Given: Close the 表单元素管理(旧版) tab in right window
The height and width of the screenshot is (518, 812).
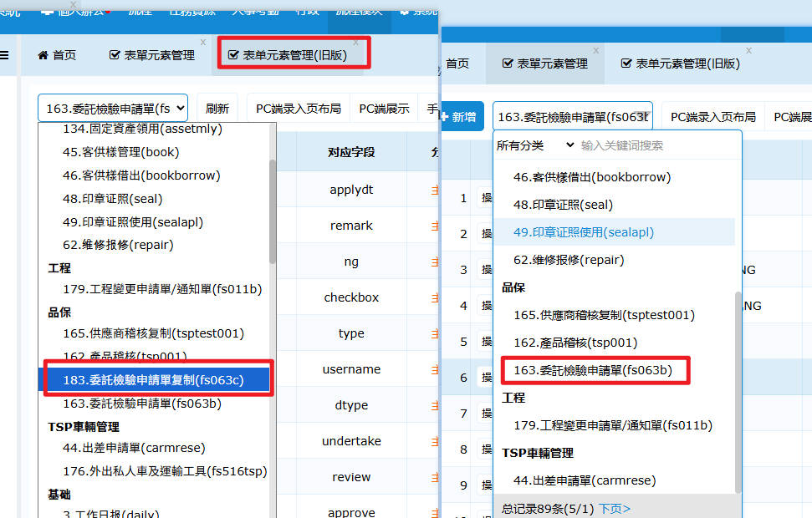Looking at the screenshot, I should [748, 51].
